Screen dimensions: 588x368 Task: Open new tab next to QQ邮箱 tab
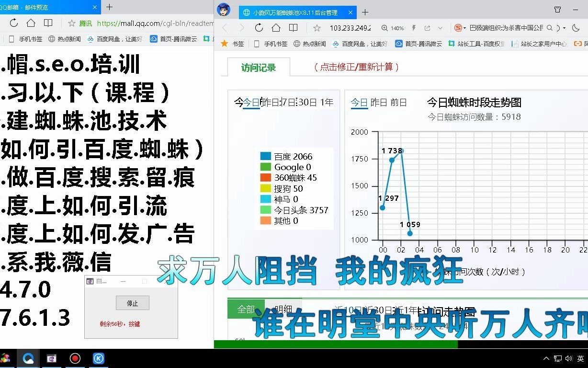(x=109, y=7)
